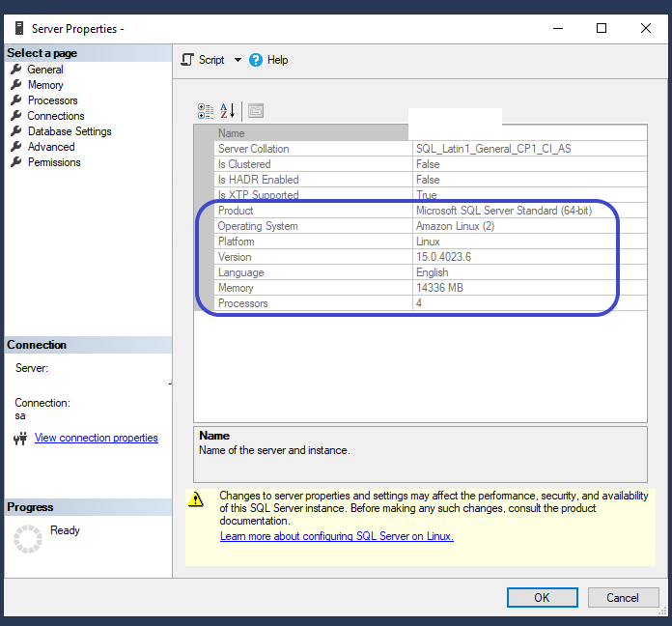
Task: Select the Processors row in property grid
Action: point(431,303)
